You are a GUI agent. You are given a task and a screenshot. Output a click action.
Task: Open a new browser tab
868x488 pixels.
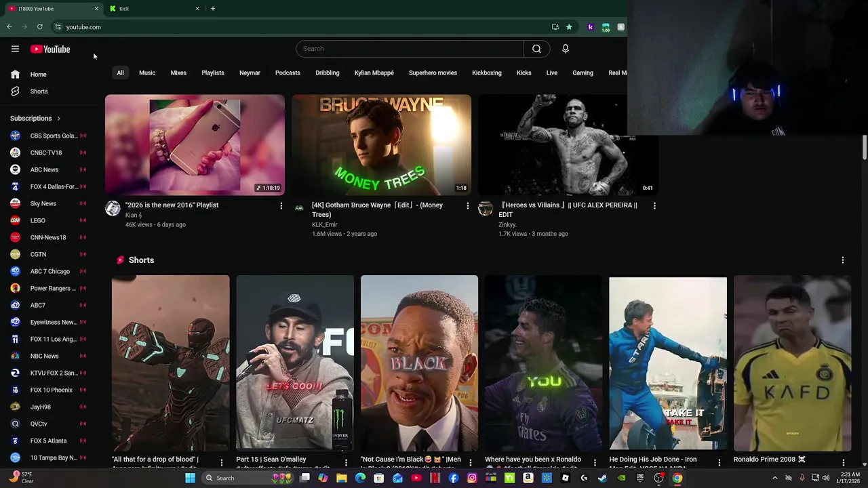213,9
